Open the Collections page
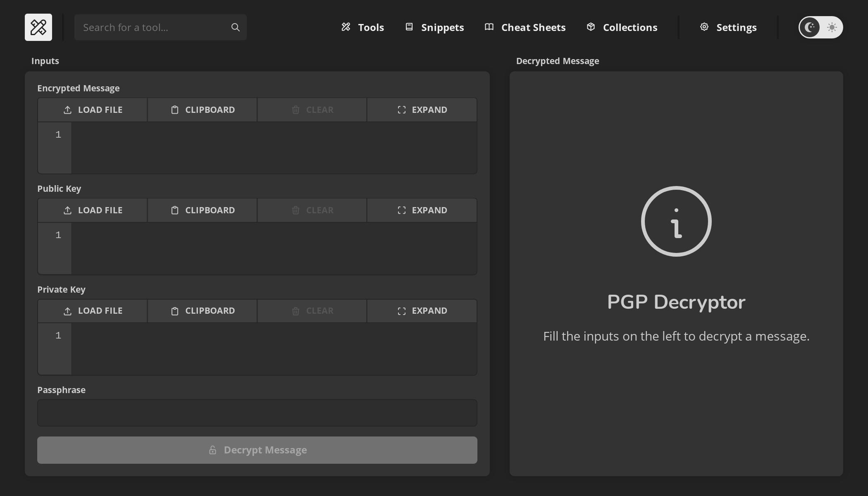Image resolution: width=868 pixels, height=496 pixels. [x=622, y=27]
